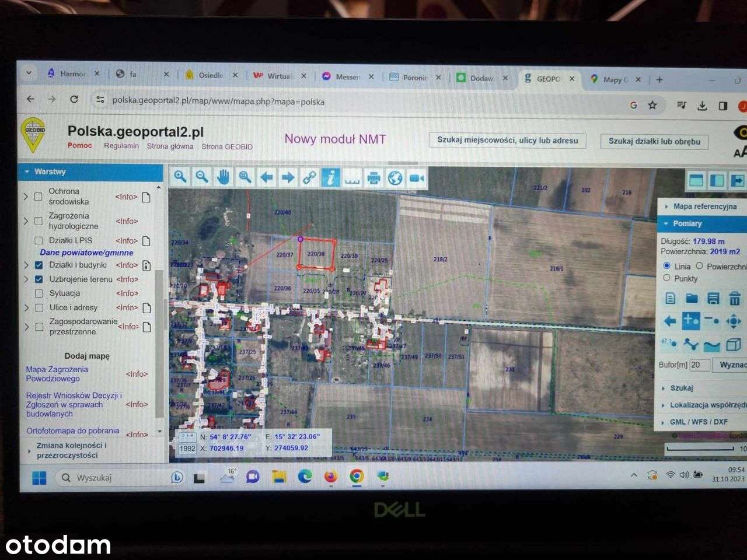
Task: Open the Strona główna link
Action: pos(170,146)
